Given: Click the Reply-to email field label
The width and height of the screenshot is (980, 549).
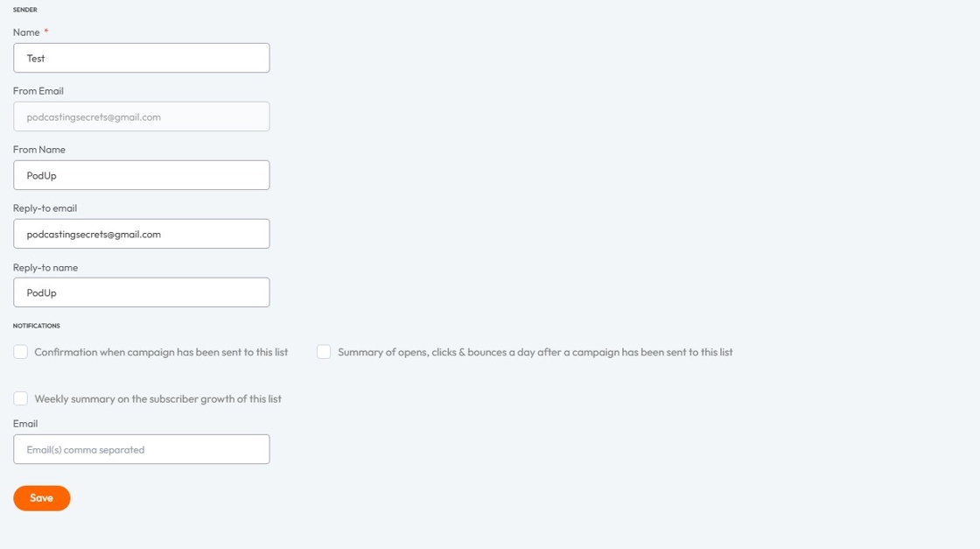Looking at the screenshot, I should 45,208.
